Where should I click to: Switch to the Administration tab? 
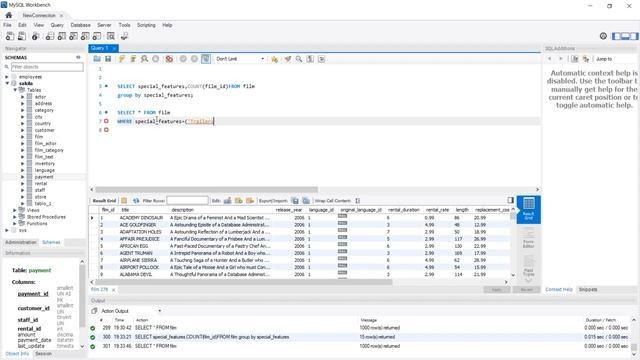point(21,242)
